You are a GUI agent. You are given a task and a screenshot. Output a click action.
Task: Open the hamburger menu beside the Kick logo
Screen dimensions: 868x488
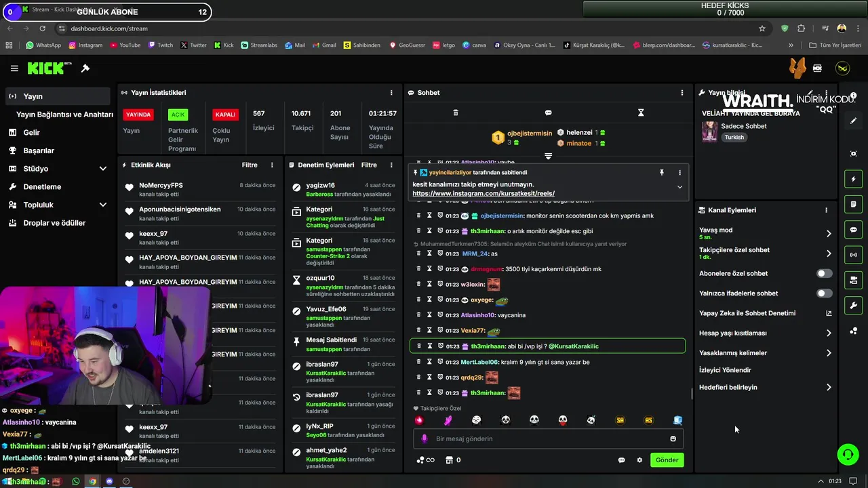click(x=14, y=68)
